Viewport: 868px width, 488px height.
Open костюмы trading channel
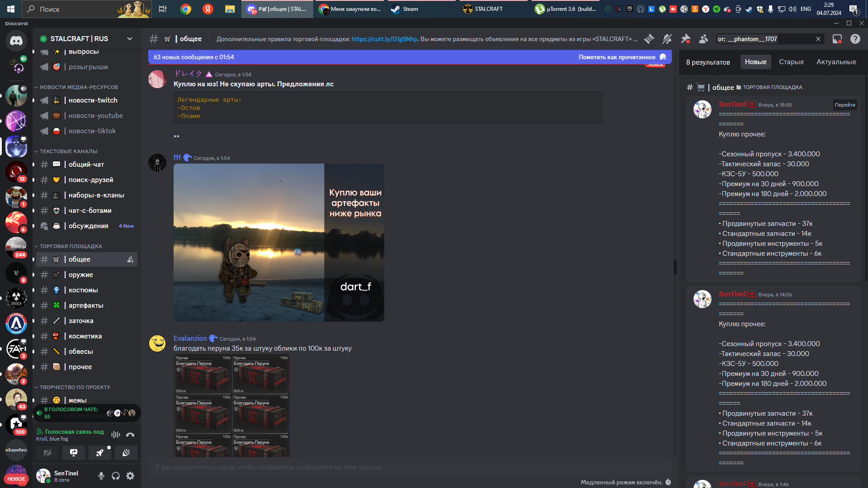[x=87, y=290]
